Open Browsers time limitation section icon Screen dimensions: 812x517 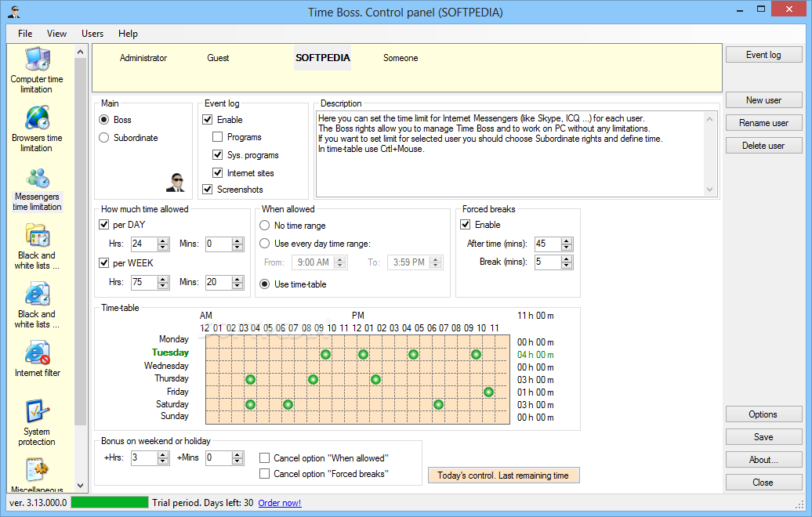pyautogui.click(x=38, y=117)
